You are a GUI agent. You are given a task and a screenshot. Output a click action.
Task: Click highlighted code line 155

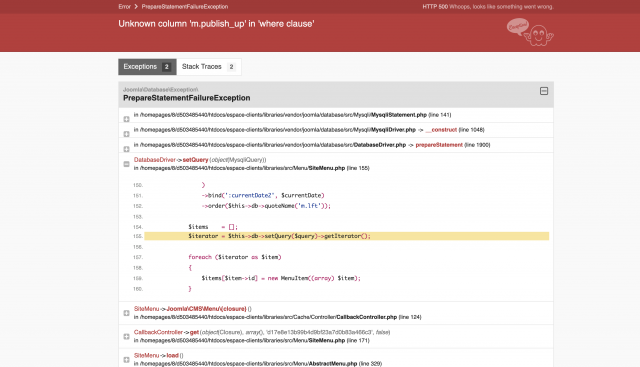point(347,236)
